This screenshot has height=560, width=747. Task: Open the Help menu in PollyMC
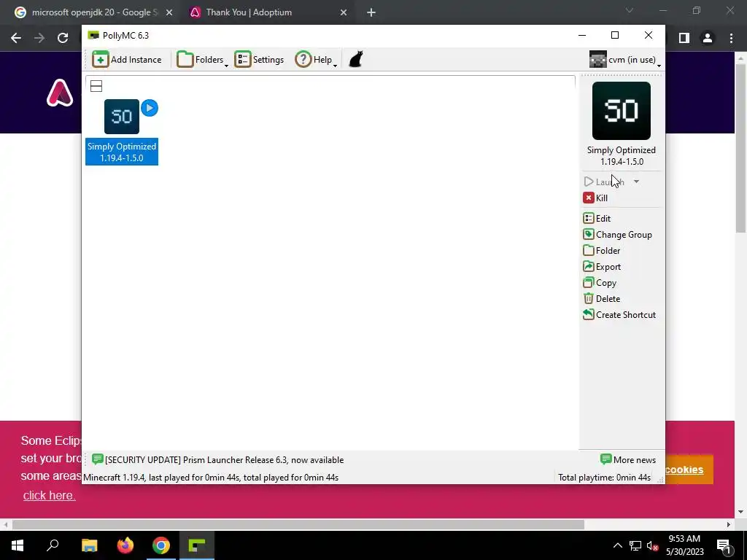316,60
